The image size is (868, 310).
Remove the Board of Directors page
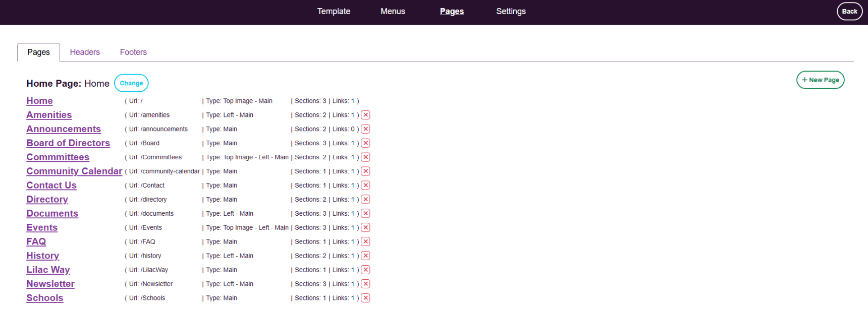[x=366, y=143]
